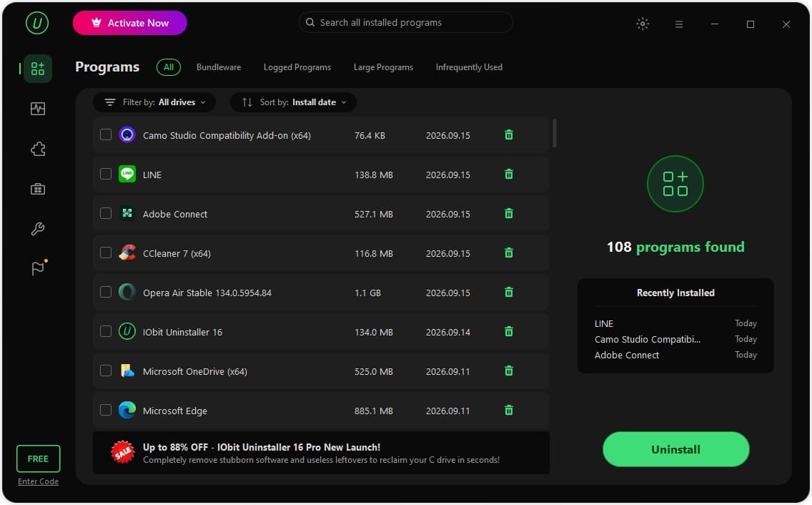Select the All programs tab
812x505 pixels.
coord(168,67)
